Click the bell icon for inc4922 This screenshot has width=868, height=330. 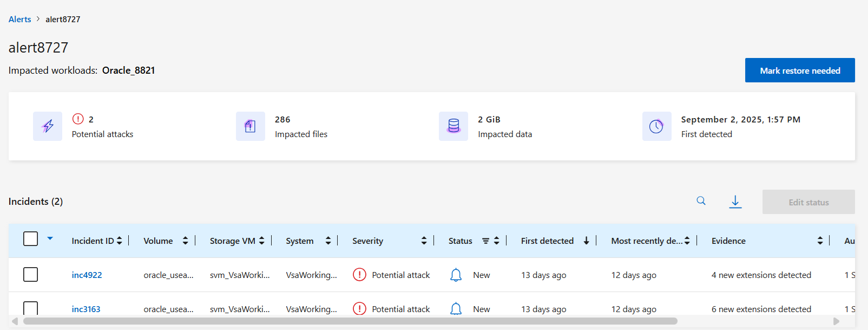(456, 275)
